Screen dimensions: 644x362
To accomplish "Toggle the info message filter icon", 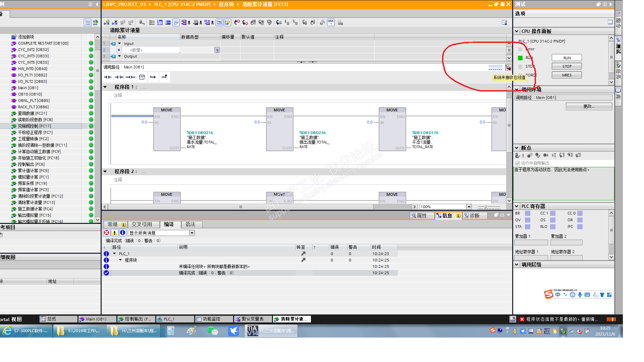I will pyautogui.click(x=123, y=233).
